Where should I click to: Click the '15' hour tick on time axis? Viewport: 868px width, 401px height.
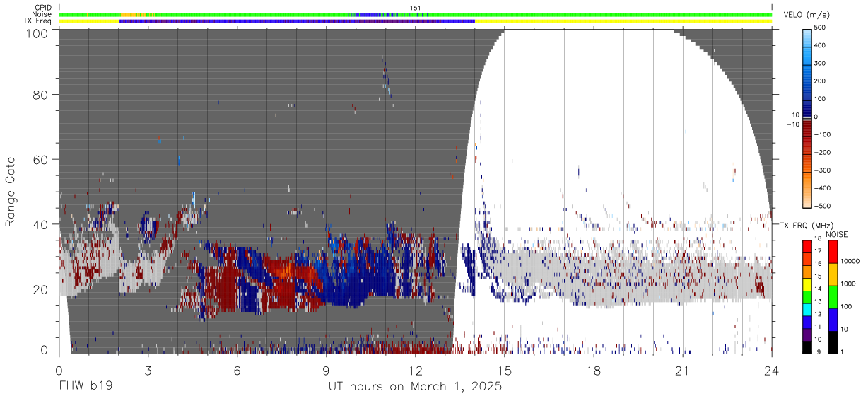point(504,371)
